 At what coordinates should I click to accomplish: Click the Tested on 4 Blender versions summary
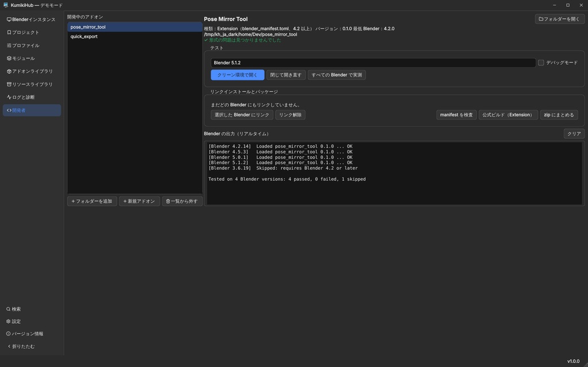tap(287, 179)
